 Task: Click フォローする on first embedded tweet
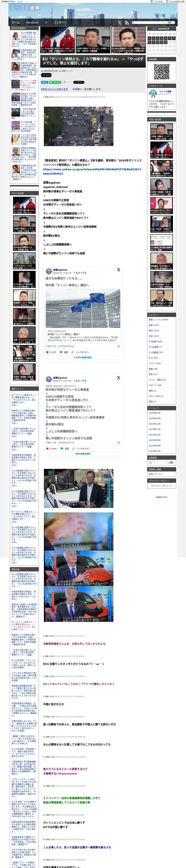[80, 273]
